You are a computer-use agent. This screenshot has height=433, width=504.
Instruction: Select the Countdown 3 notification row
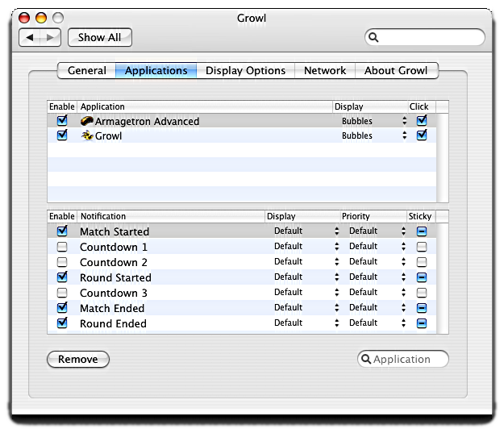pos(242,293)
